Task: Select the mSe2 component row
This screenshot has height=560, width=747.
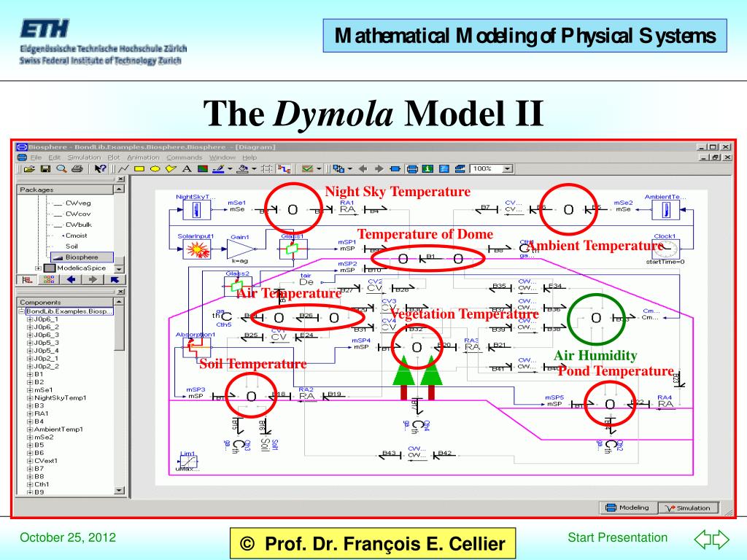Action: coord(44,437)
